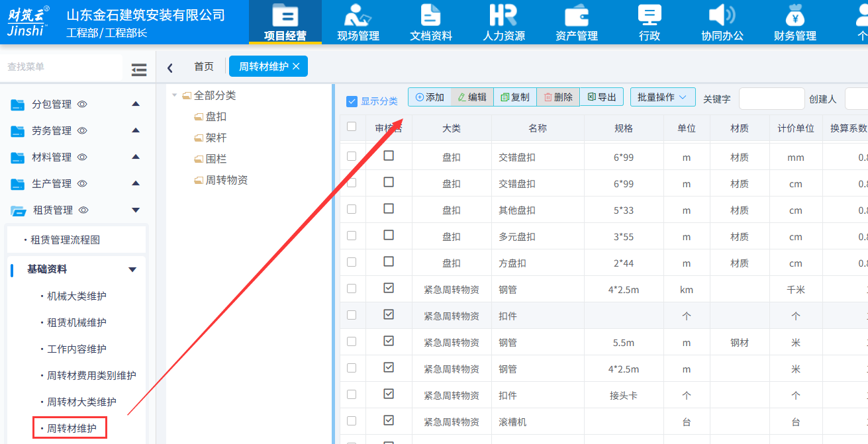Select the row checkbox for 多元盘扣
The width and height of the screenshot is (868, 444).
(x=352, y=236)
